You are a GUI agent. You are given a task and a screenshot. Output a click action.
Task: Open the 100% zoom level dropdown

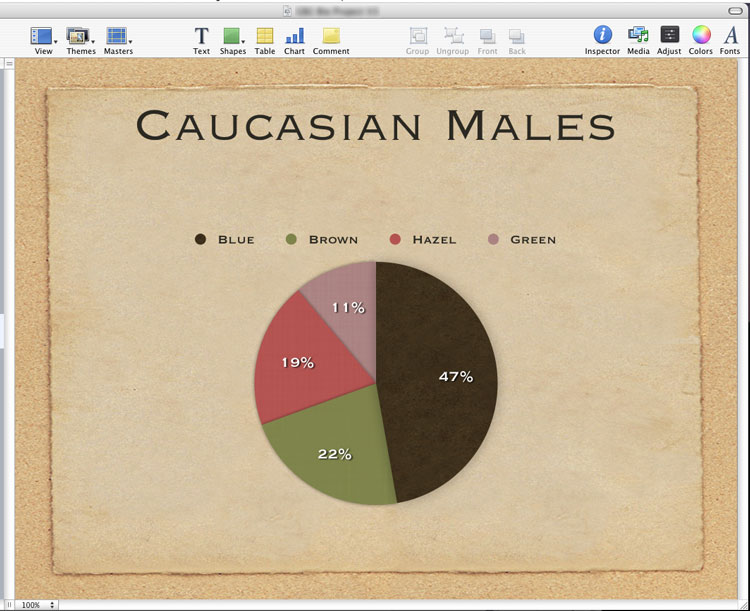[x=37, y=605]
